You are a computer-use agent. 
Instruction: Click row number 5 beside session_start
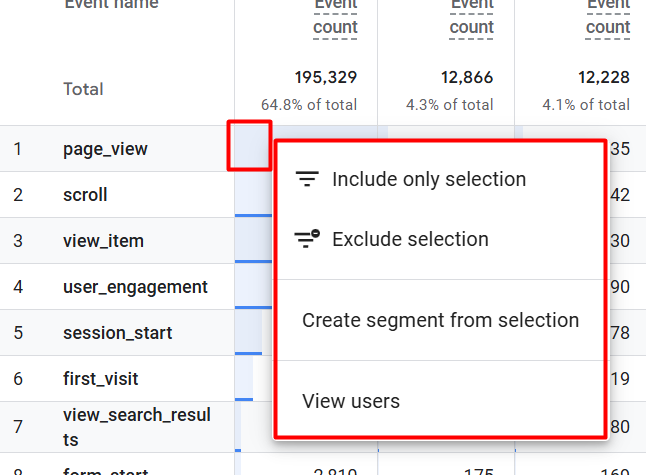(18, 333)
